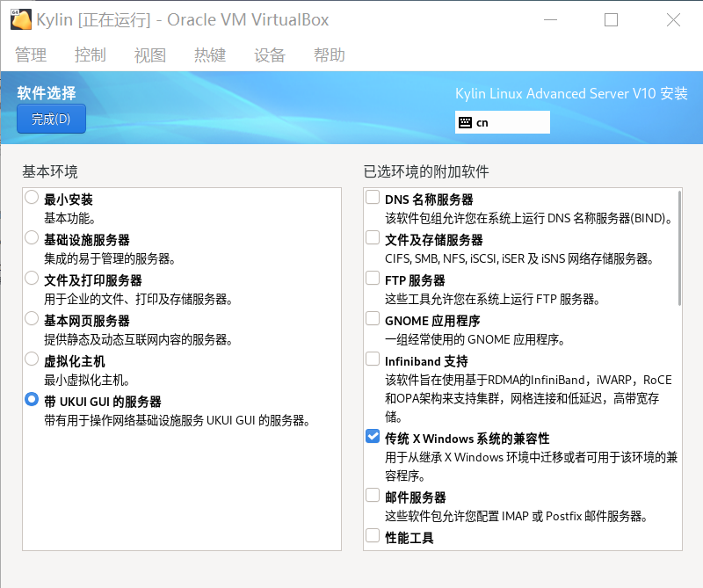Enable the DNS 名称服务器 checkbox
The width and height of the screenshot is (703, 588).
[x=371, y=197]
